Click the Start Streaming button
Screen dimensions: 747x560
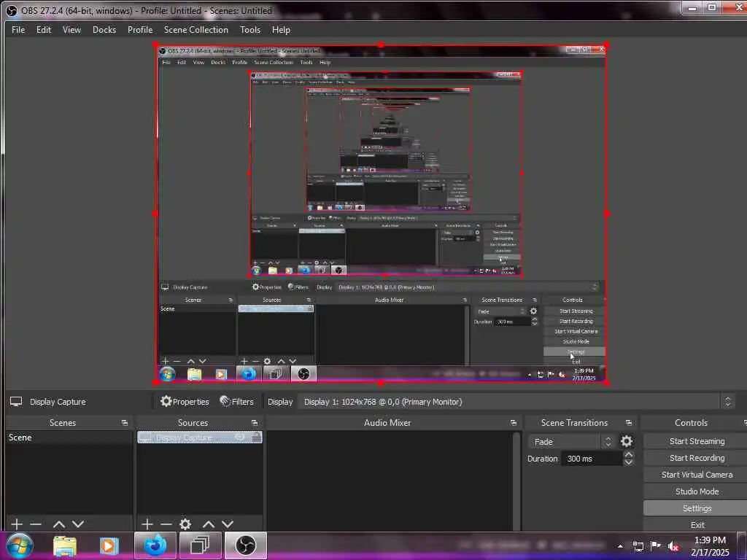tap(697, 441)
